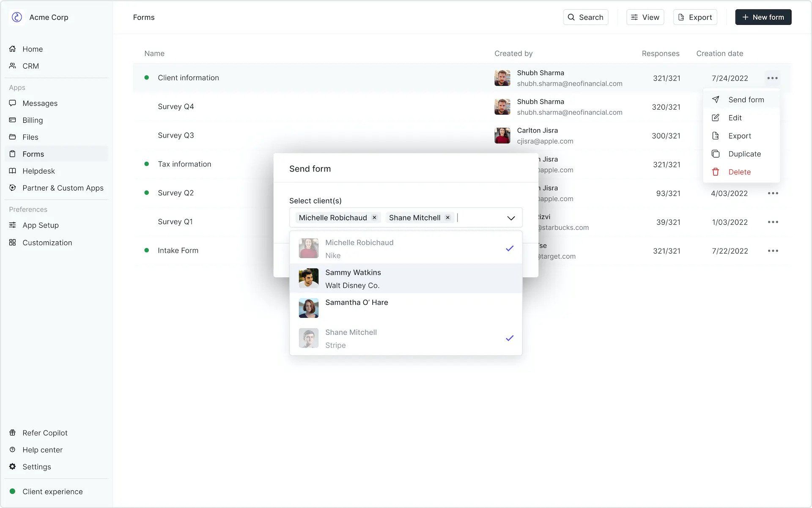
Task: Remove the Michelle Robichaud client tag
Action: click(x=374, y=217)
